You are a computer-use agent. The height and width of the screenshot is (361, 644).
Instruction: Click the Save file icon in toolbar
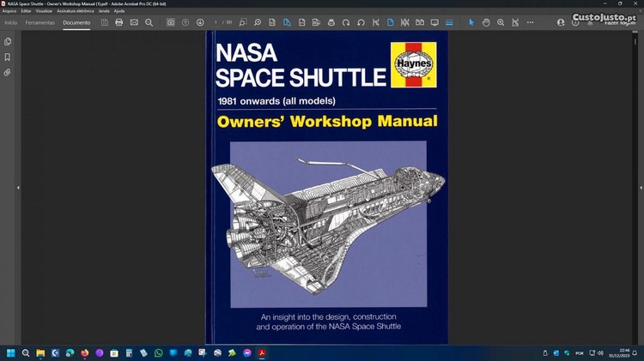[104, 22]
